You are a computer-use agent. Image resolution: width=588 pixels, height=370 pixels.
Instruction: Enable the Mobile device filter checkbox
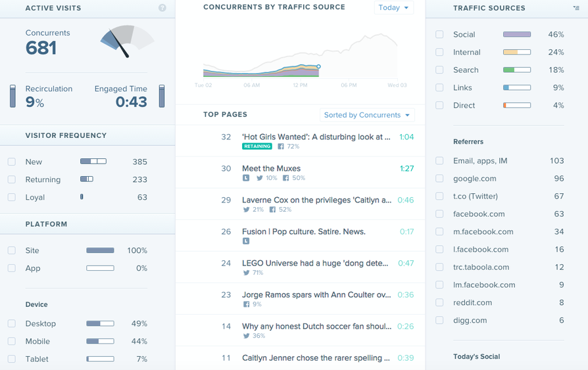[x=12, y=341]
